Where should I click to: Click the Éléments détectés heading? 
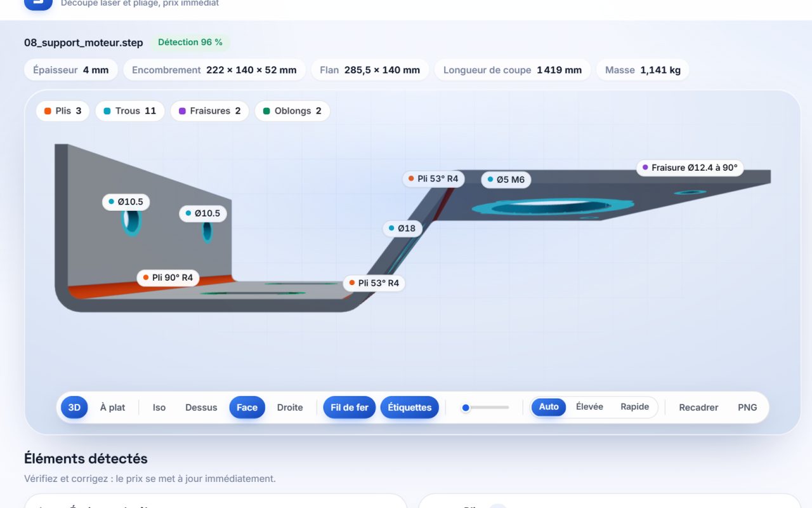[86, 458]
